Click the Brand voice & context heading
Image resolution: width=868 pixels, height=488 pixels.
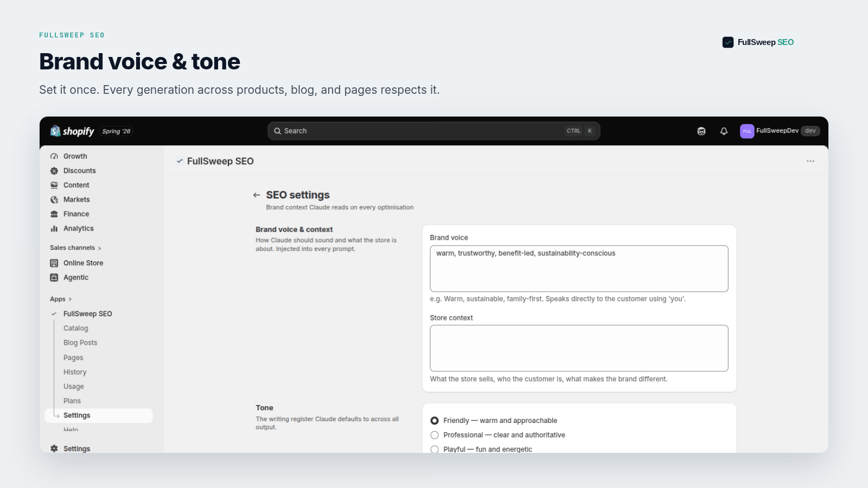point(294,230)
